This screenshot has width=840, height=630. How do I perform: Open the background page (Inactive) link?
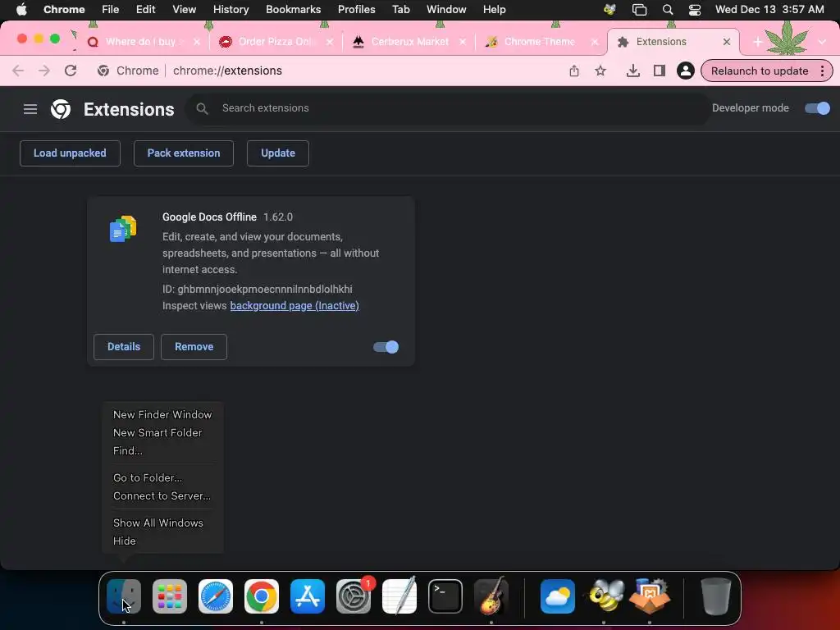click(294, 306)
